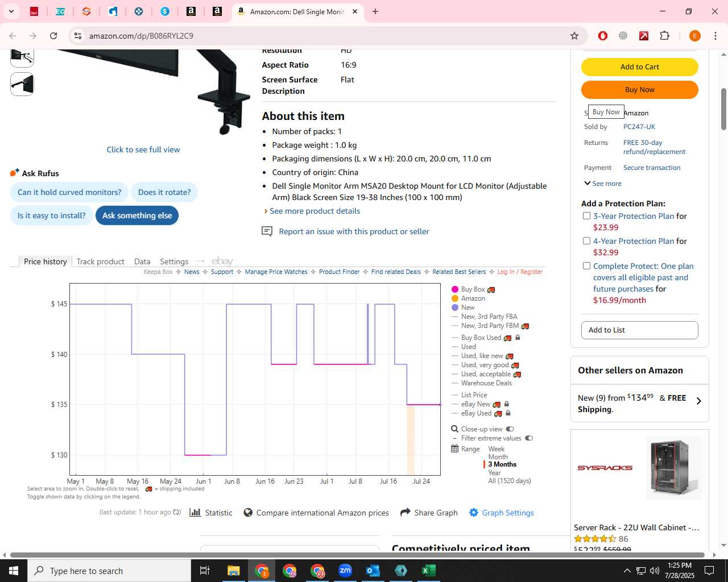Screen dimensions: 728x582
Task: Close the Amazon Dell Monitor tab
Action: point(355,11)
